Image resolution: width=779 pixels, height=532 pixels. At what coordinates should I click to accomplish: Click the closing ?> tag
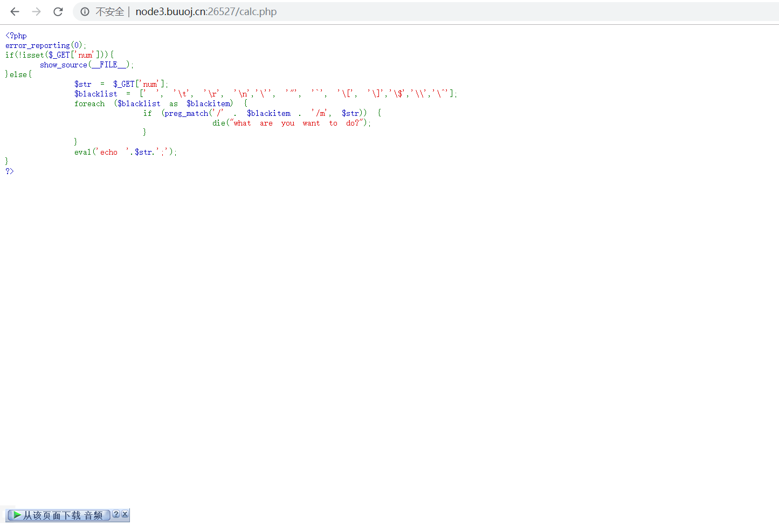(x=10, y=171)
